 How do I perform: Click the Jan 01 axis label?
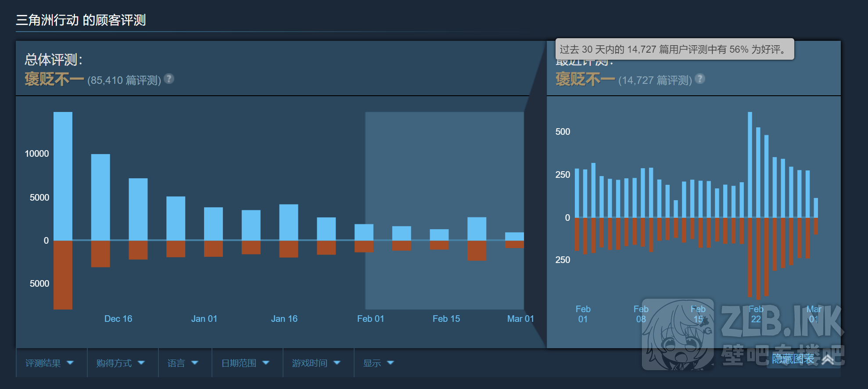204,319
